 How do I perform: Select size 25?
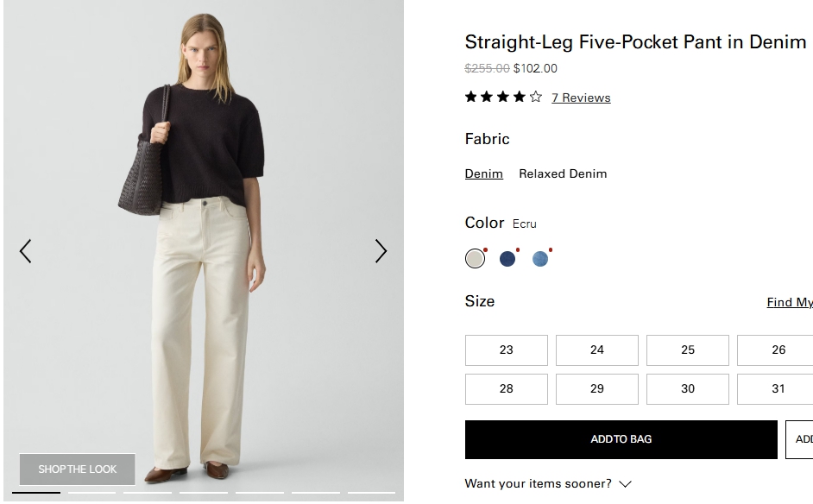687,350
